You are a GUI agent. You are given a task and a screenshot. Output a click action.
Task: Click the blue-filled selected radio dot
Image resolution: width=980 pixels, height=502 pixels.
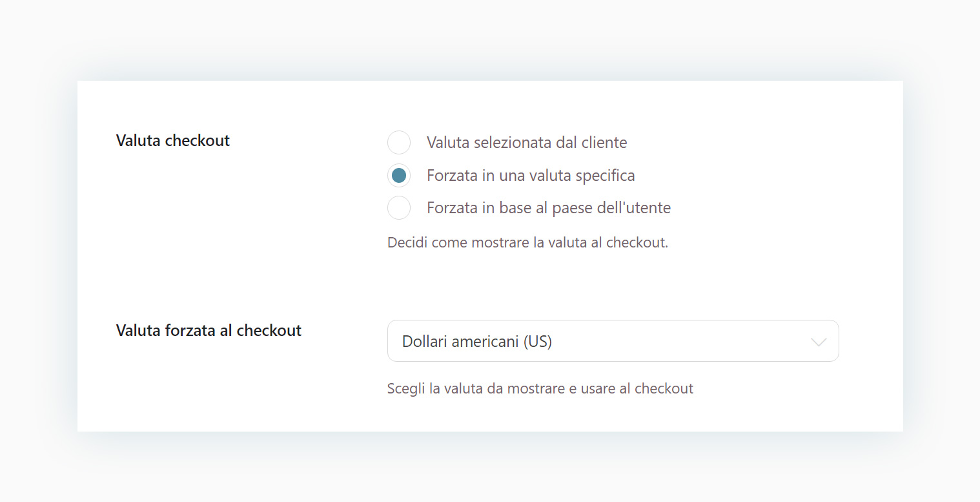click(399, 175)
